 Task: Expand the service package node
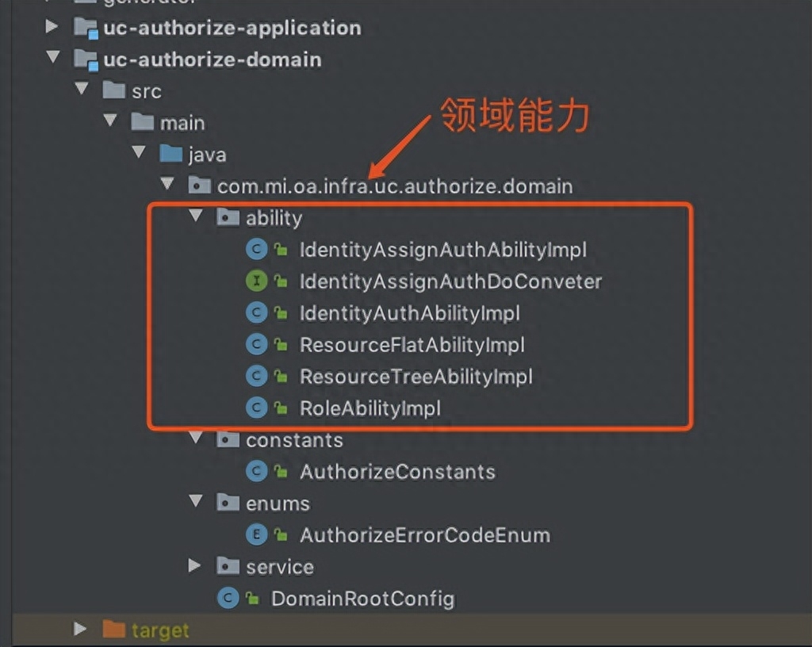(x=195, y=566)
